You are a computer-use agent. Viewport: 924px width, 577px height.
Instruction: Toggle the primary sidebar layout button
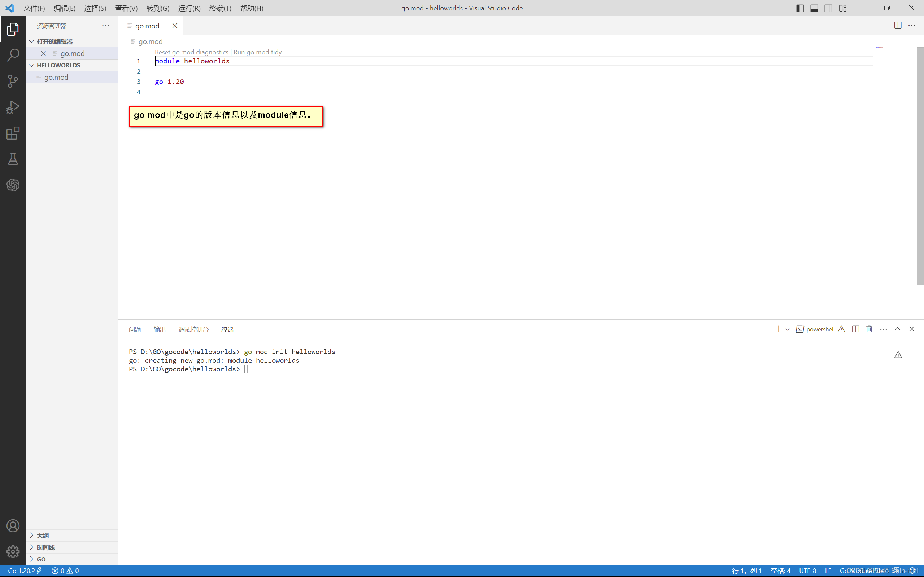[800, 8]
